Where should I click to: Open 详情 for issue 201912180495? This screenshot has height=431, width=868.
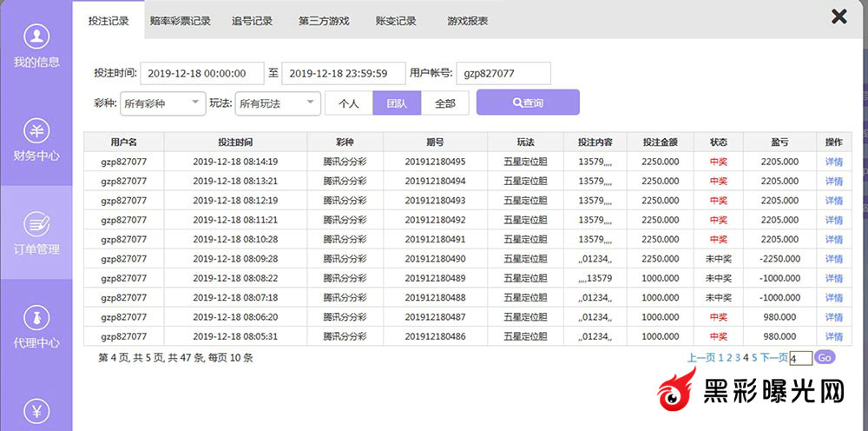coord(833,162)
